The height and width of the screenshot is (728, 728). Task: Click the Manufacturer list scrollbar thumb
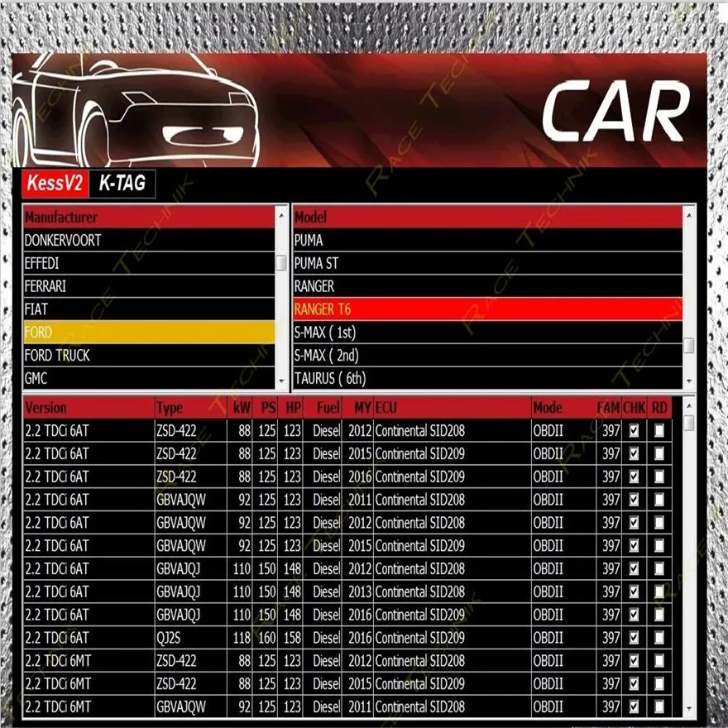tap(281, 263)
